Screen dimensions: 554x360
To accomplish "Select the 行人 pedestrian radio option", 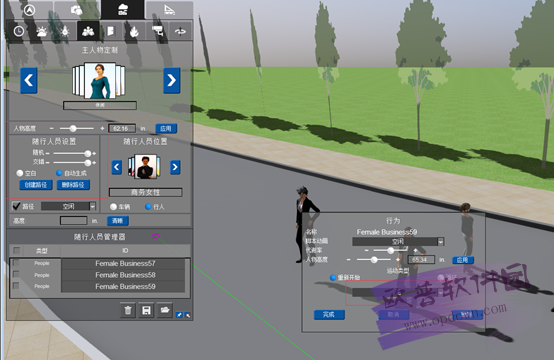I will (148, 207).
